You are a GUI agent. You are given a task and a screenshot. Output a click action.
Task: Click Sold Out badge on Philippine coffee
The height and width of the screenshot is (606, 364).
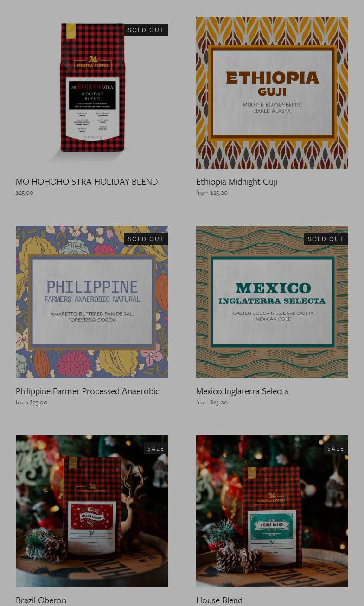tap(146, 239)
